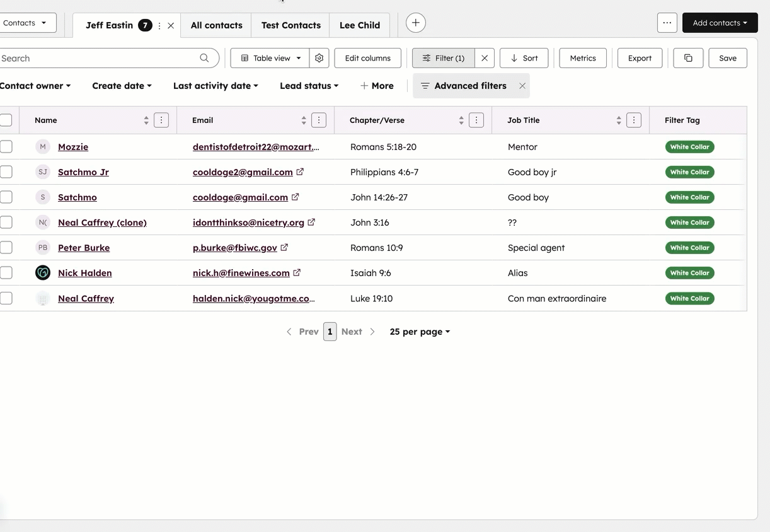Open the Table view grid icon

(x=244, y=58)
